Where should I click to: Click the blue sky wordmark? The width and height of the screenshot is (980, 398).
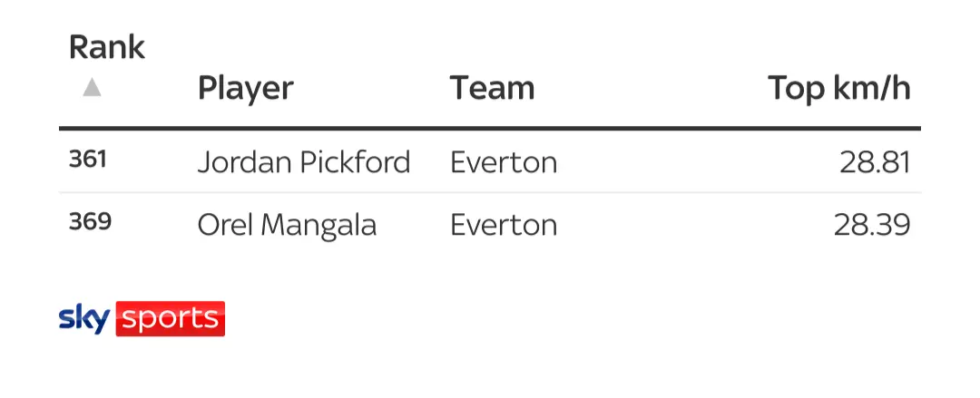click(84, 319)
